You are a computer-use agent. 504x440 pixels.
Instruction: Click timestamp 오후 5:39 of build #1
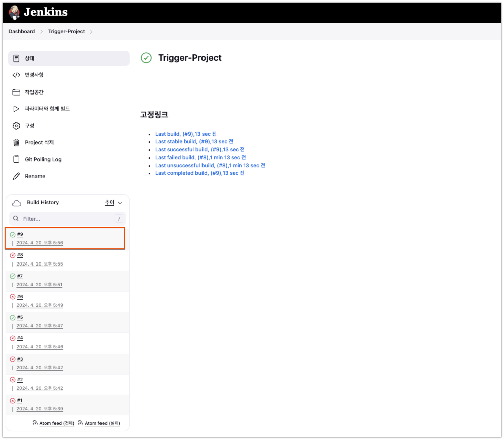coord(40,409)
